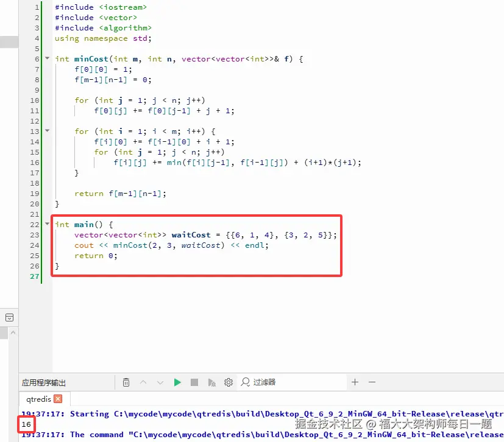Run the application with green play button
Viewport: 504px width, 442px height.
[x=177, y=382]
